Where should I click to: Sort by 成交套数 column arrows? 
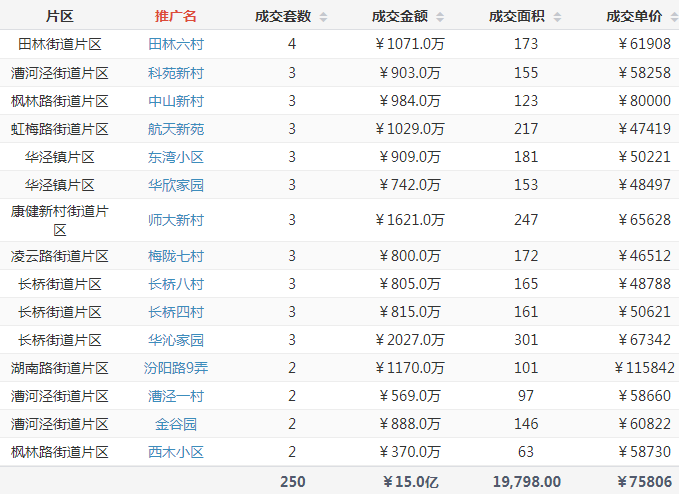(x=323, y=17)
